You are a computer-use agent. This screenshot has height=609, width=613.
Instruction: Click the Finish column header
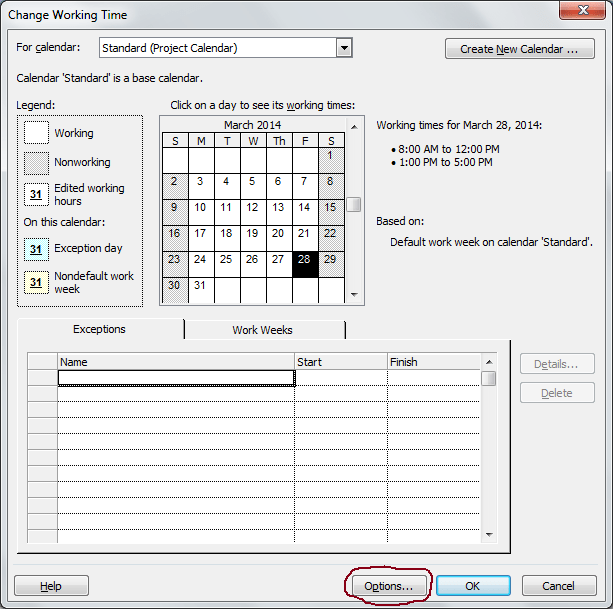(x=434, y=362)
